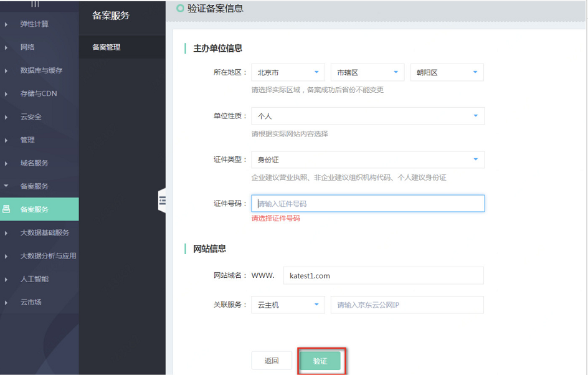Screen dimensions: 588x375
Task: Click the 网站信息 section heading
Action: tap(209, 249)
